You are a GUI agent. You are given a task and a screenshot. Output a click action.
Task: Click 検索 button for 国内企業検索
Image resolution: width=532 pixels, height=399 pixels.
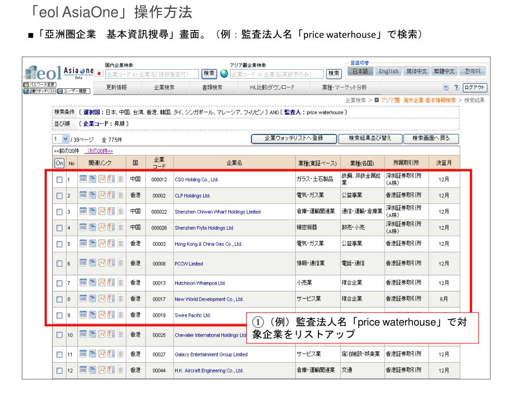(x=209, y=74)
